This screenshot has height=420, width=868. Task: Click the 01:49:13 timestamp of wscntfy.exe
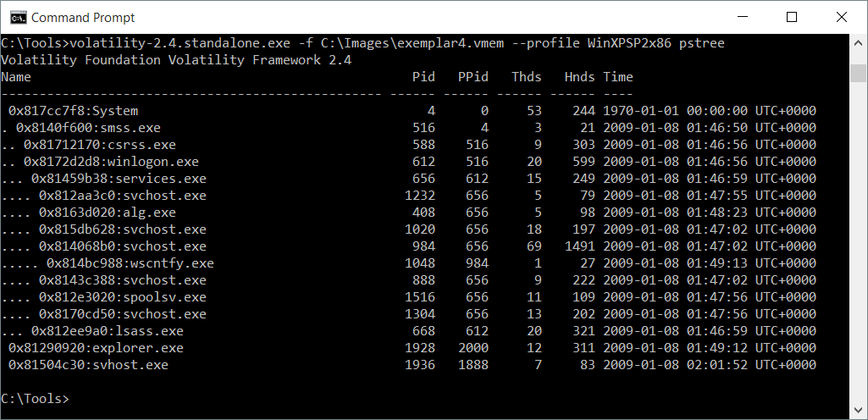(x=717, y=262)
